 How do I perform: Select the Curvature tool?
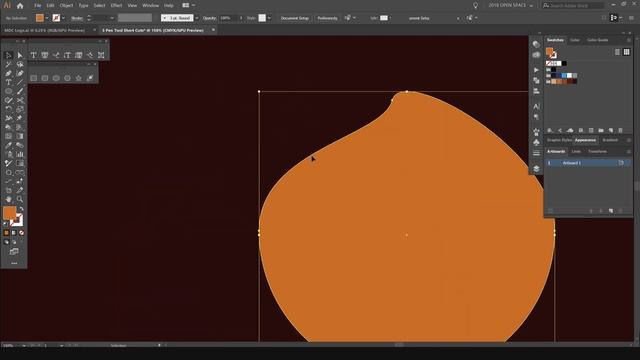point(20,73)
